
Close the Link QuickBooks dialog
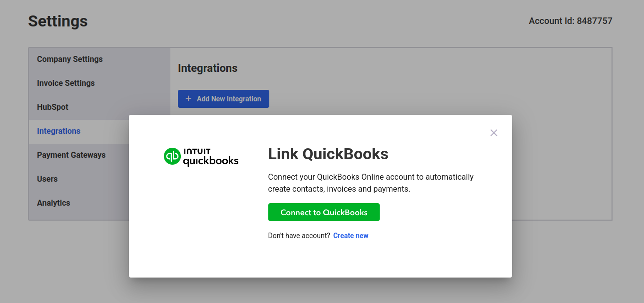(494, 133)
